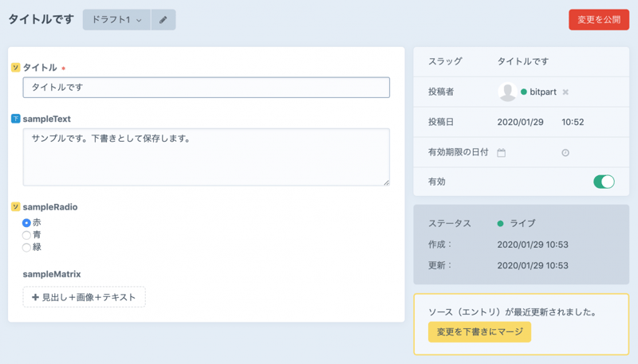Viewport: 638px width, 364px height.
Task: Click the author avatar image
Action: pos(507,92)
